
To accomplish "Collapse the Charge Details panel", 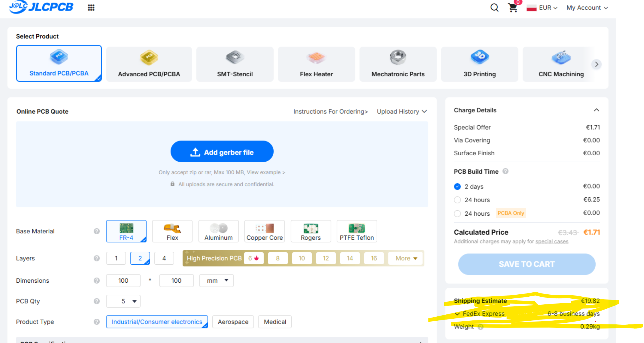I will (x=596, y=110).
